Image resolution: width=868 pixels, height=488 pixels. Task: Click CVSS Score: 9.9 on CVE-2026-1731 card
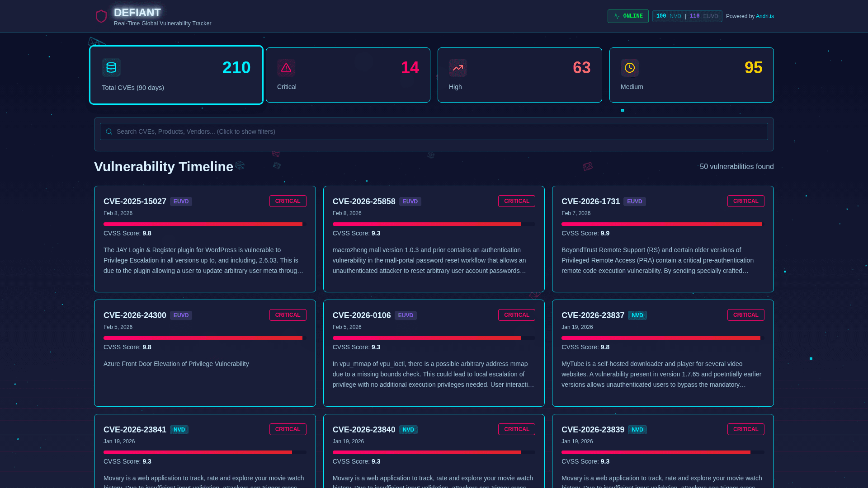[x=585, y=233]
